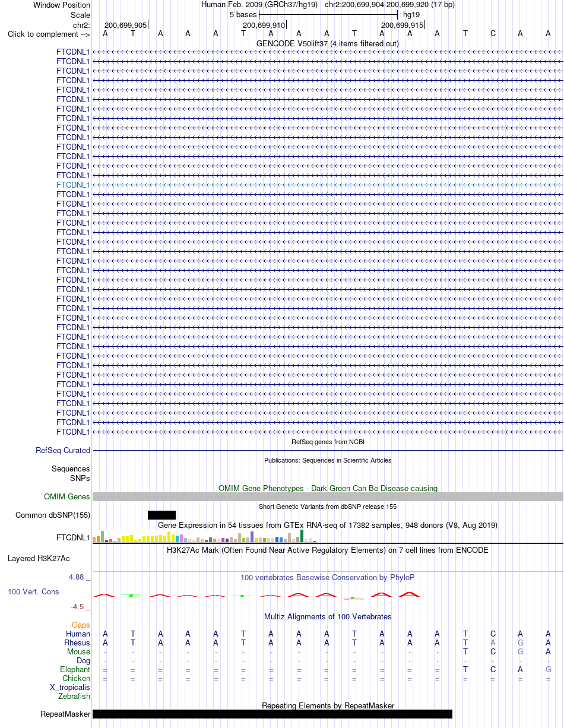564x728 pixels.
Task: Click 'RefSeq genes from NCBI' title
Action: tap(328, 442)
